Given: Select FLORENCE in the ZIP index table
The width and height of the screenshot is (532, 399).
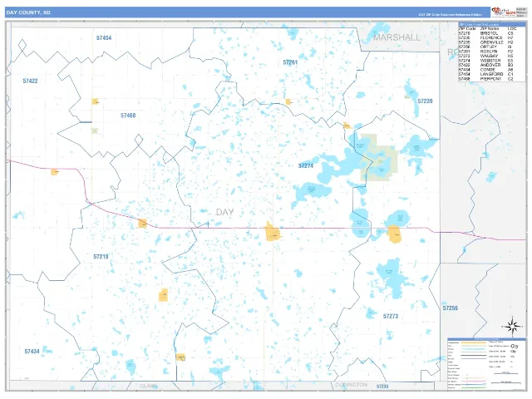Looking at the screenshot, I should 491,37.
